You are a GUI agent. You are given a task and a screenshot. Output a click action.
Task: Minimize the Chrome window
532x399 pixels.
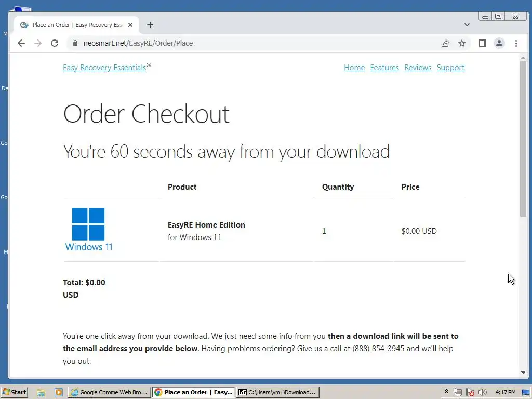click(x=485, y=16)
